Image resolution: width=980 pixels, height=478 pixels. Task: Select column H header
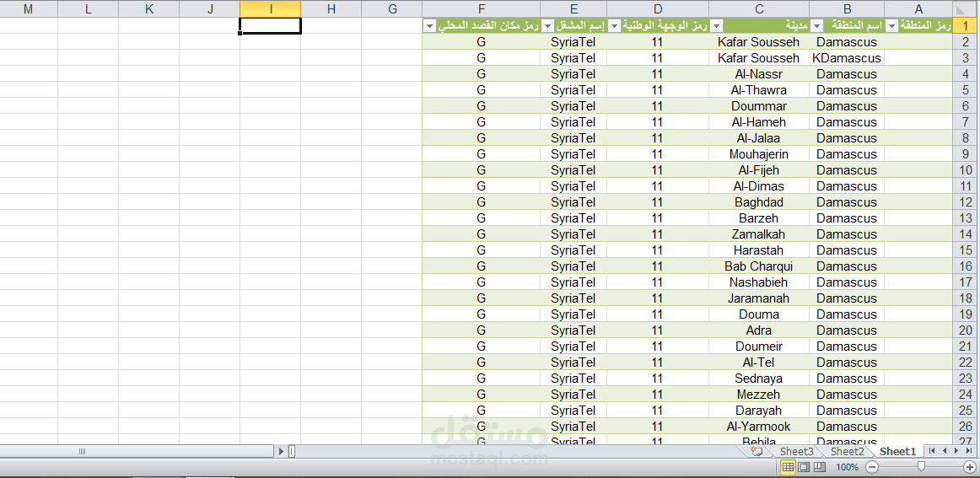[331, 8]
